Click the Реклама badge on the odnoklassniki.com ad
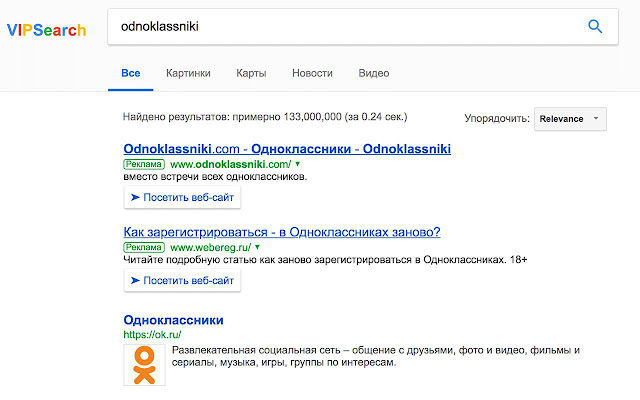The image size is (640, 400). pyautogui.click(x=144, y=163)
